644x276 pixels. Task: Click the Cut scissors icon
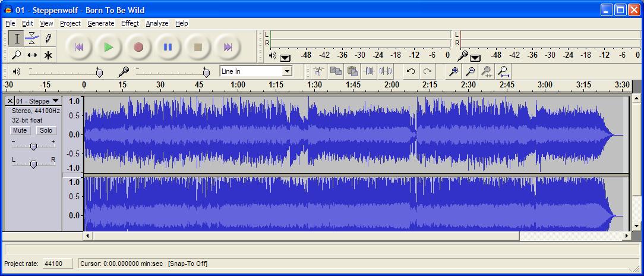tap(318, 71)
